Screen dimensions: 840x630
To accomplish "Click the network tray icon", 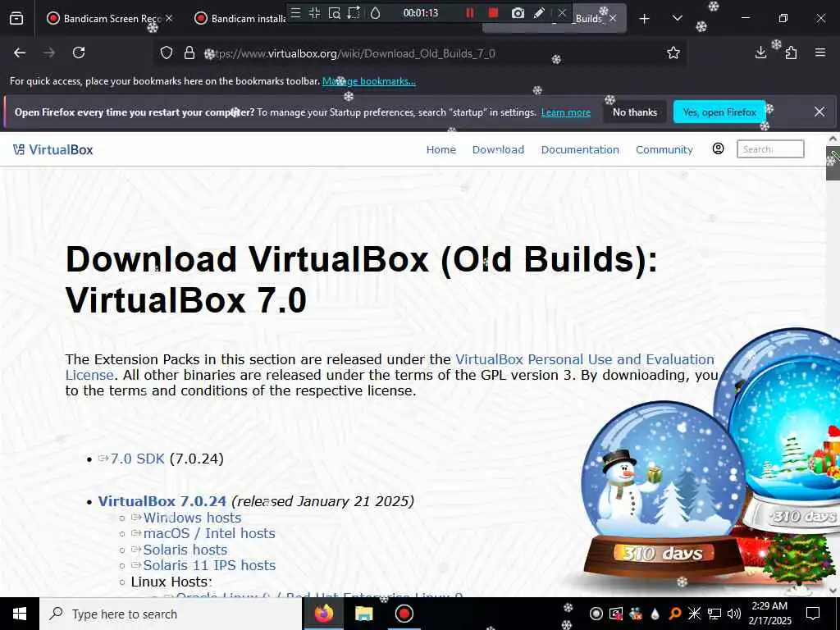I will point(714,614).
